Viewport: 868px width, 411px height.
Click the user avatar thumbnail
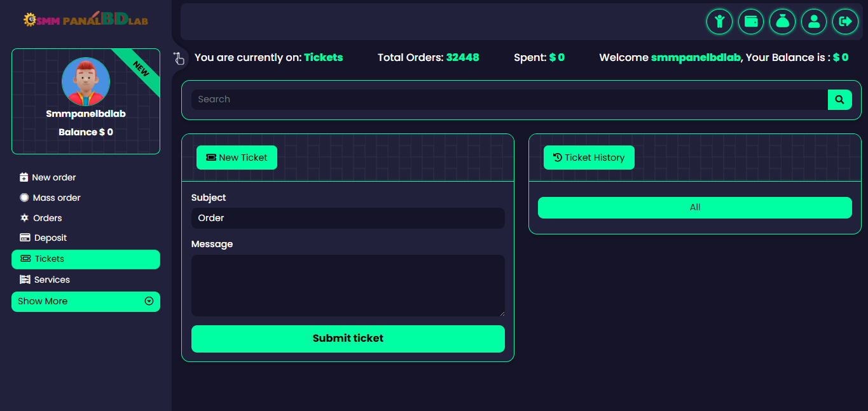pyautogui.click(x=86, y=82)
